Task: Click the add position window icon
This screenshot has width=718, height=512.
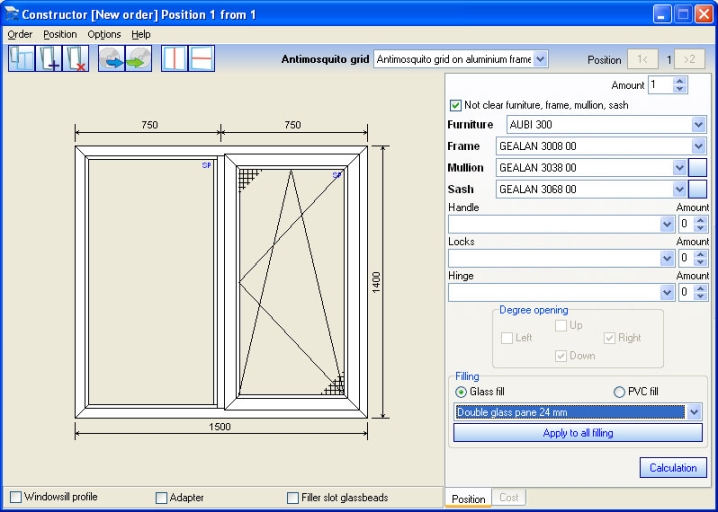Action: [x=49, y=58]
